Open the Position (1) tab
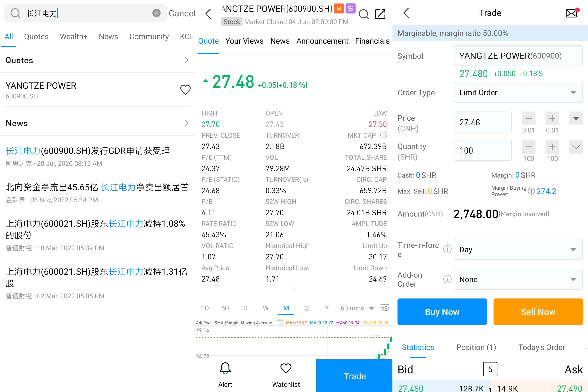 point(476,347)
